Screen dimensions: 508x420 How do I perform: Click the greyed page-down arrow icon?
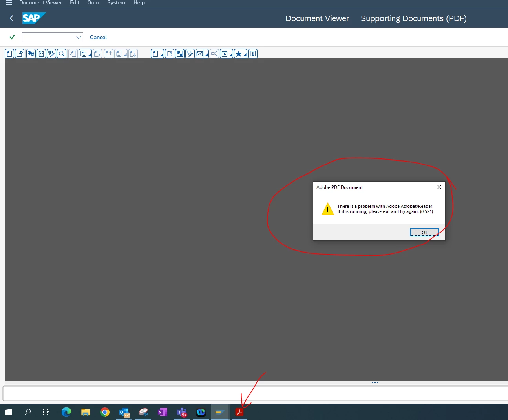pos(133,54)
